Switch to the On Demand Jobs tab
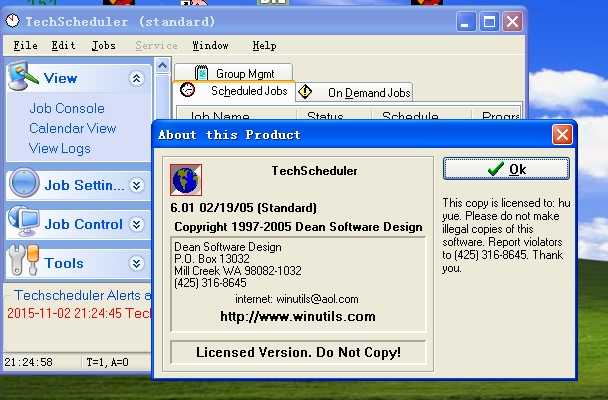 pos(354,93)
